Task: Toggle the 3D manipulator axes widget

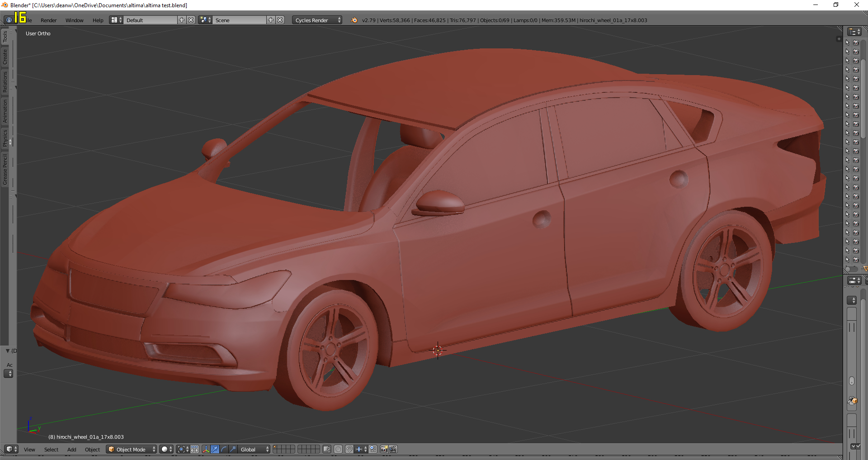Action: click(x=206, y=449)
